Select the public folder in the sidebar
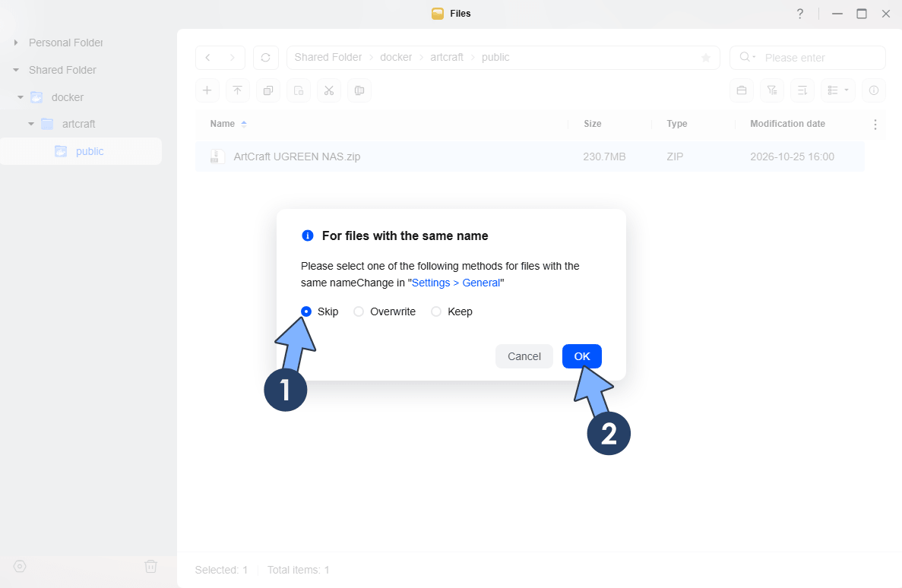The height and width of the screenshot is (588, 902). pos(81,151)
